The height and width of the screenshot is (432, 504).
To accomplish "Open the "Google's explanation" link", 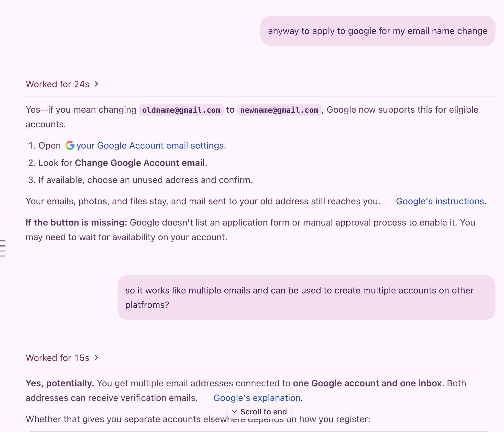I will tap(257, 398).
